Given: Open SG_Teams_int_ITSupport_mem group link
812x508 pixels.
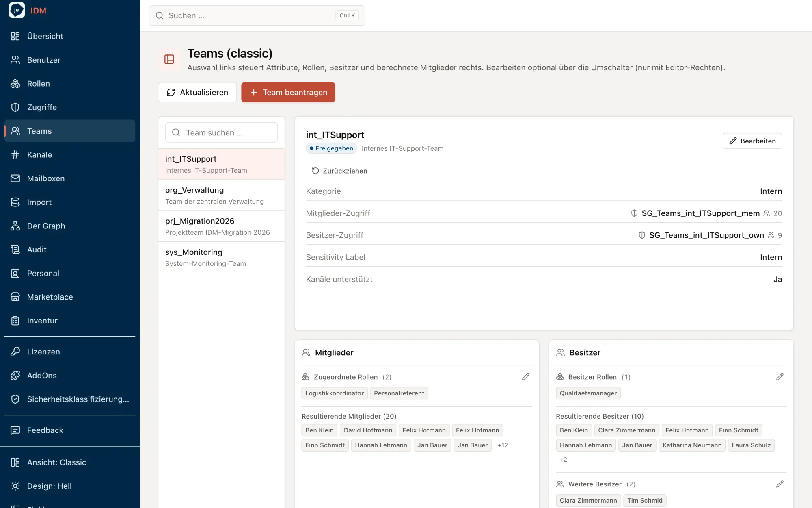Looking at the screenshot, I should pos(700,213).
